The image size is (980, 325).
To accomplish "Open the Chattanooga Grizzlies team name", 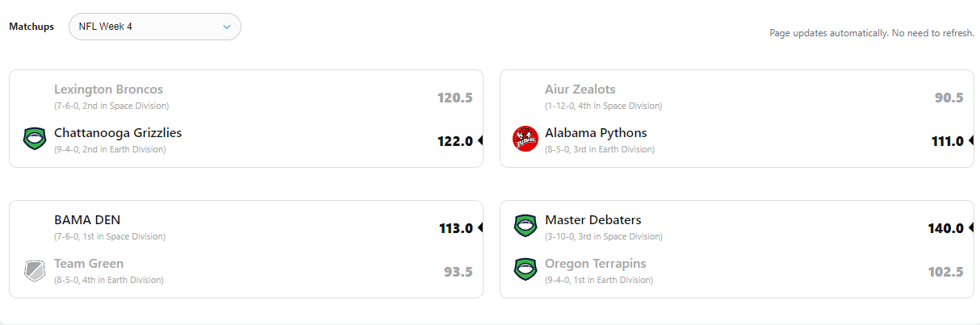I will pos(118,133).
